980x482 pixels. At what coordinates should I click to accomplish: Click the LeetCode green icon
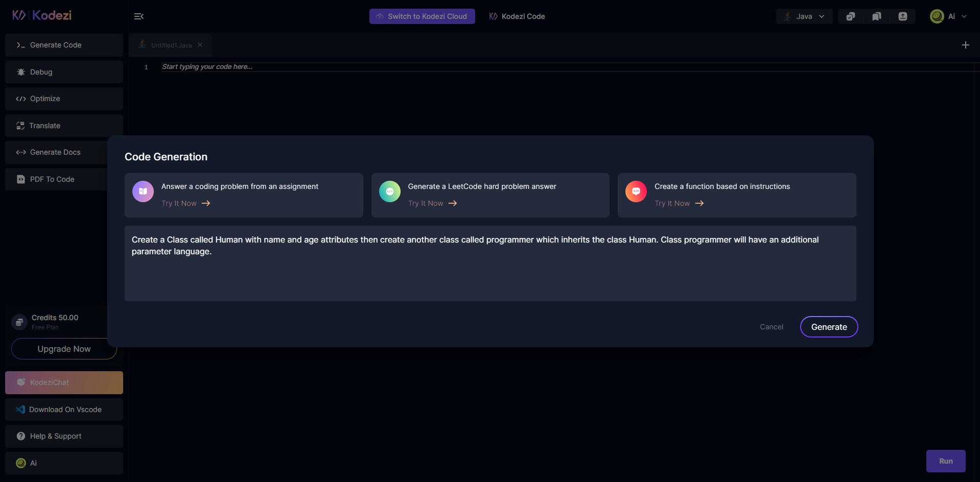coord(390,191)
